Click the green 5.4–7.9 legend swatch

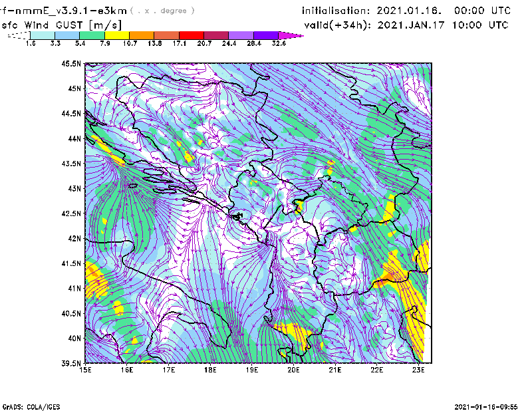(x=92, y=35)
